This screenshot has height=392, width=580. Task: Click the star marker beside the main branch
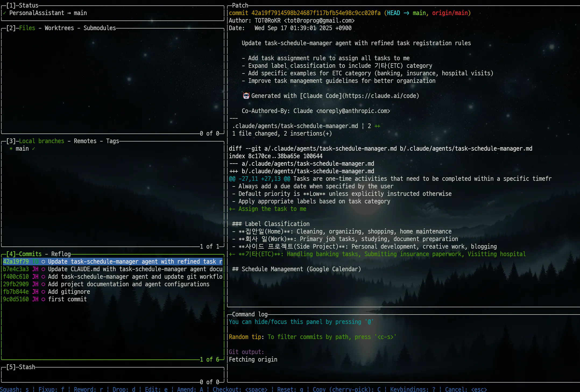click(x=11, y=149)
